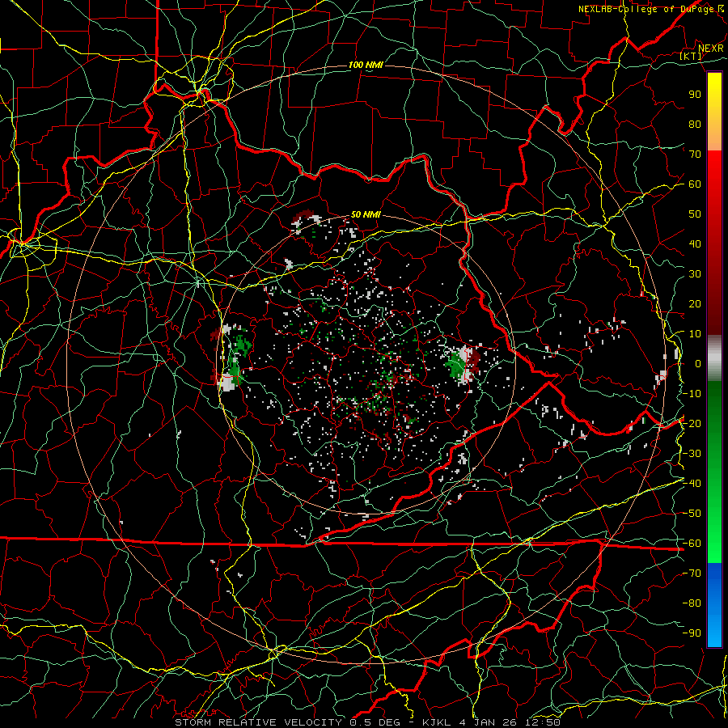Screen dimensions: 728x728
Task: Select the positive 20 scale value
Action: pyautogui.click(x=695, y=303)
